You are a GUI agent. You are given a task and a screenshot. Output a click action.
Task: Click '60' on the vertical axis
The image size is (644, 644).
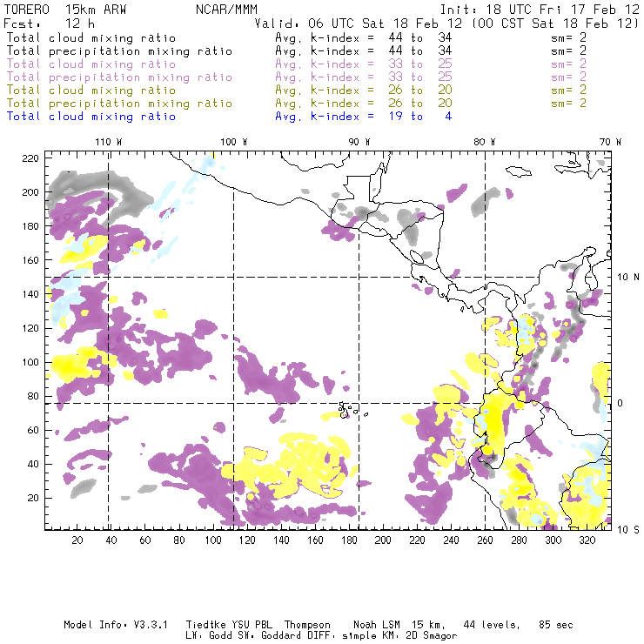33,430
